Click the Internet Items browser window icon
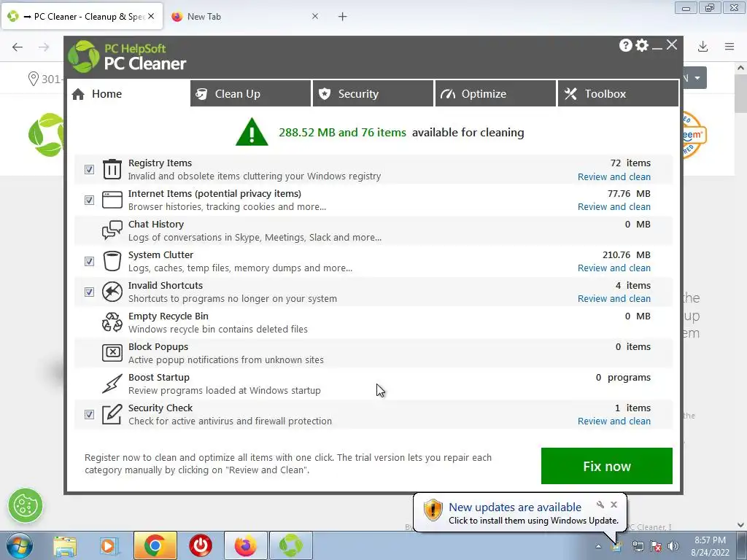The image size is (747, 560). (x=112, y=200)
